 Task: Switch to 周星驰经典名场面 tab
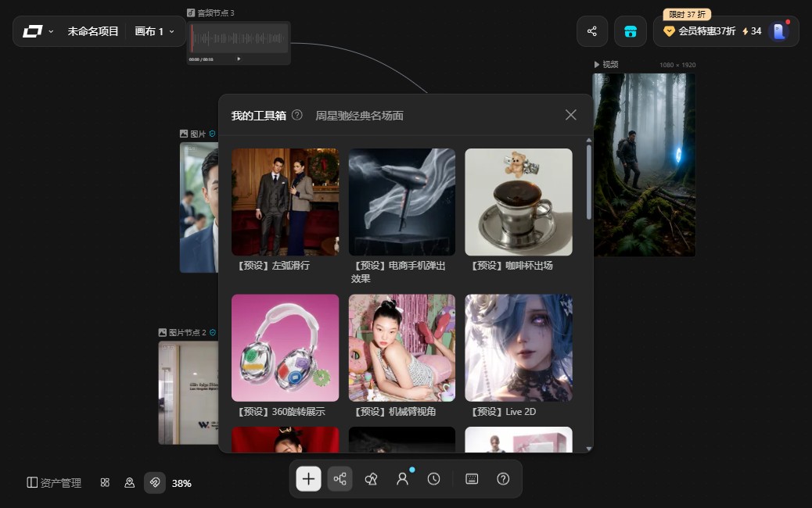coord(359,116)
